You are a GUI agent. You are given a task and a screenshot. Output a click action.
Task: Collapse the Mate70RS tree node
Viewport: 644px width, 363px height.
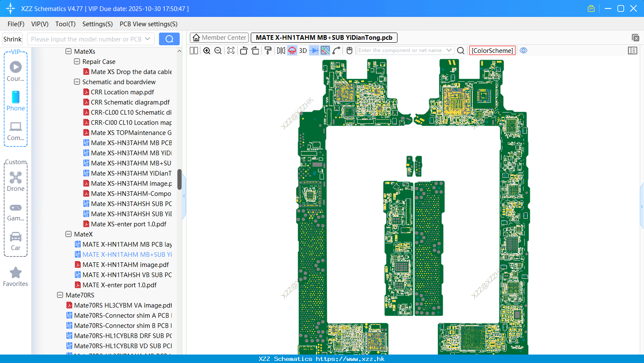60,295
